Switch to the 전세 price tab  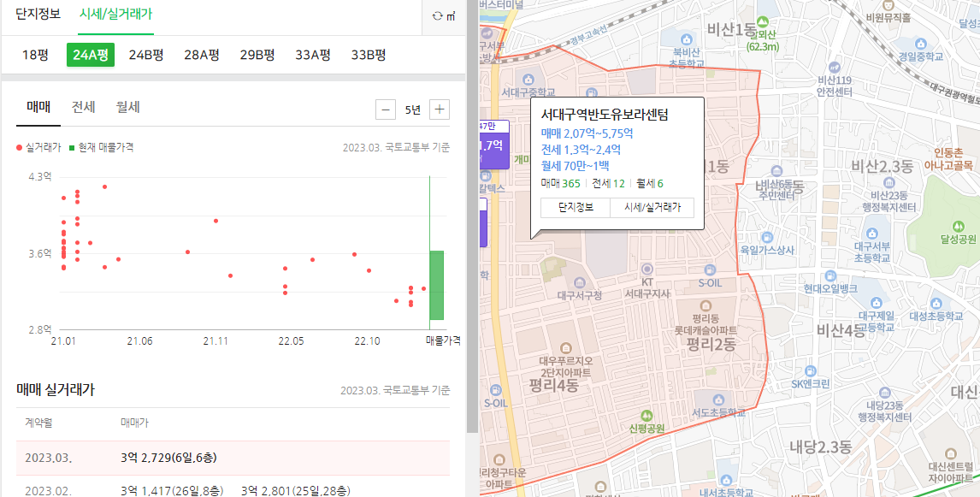click(83, 107)
